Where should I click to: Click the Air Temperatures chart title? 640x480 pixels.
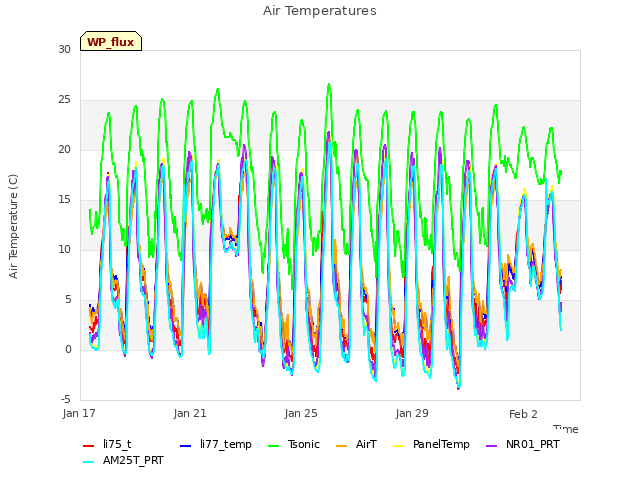320,11
